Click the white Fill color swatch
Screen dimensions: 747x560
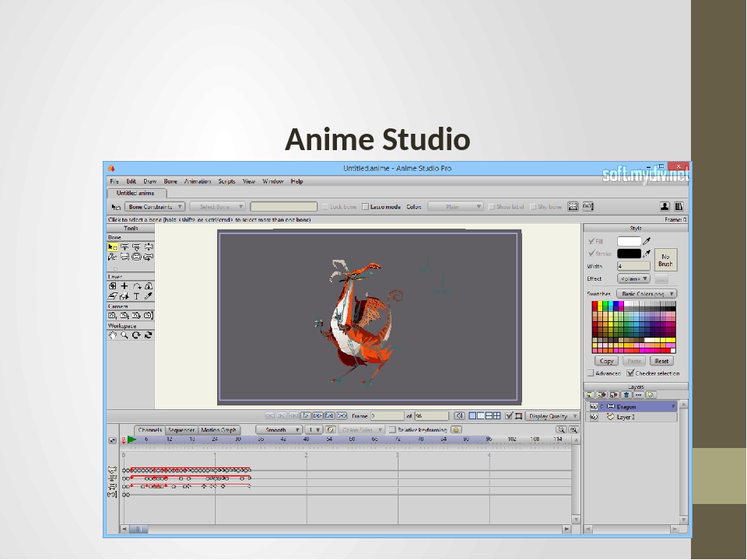coord(629,241)
